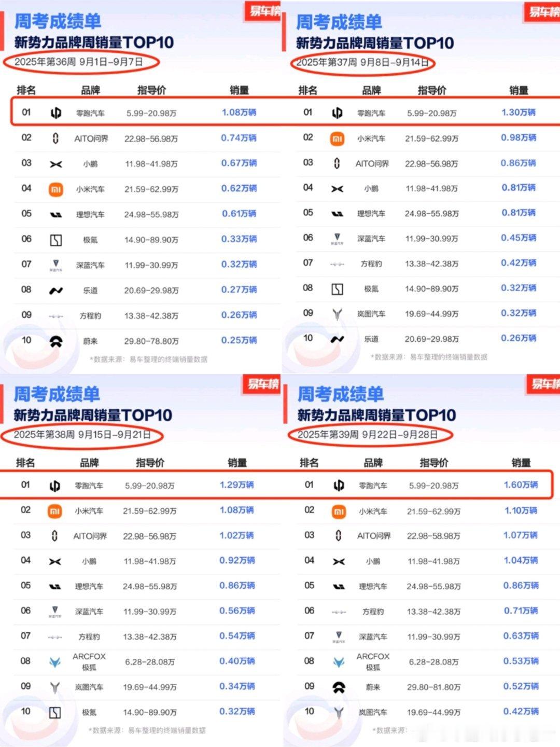Image resolution: width=560 pixels, height=747 pixels.
Task: Click the "周考成绩单" heading above the week 36 table
Action: [x=58, y=22]
